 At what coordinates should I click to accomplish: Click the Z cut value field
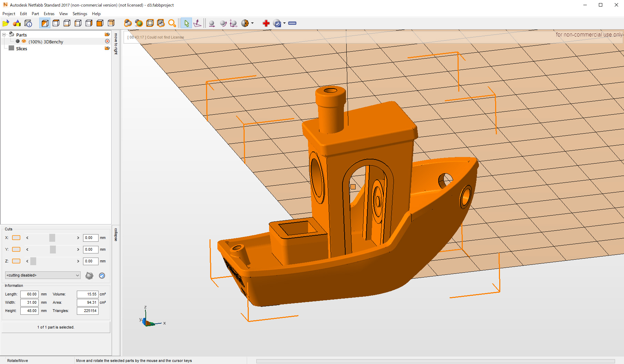(x=91, y=261)
